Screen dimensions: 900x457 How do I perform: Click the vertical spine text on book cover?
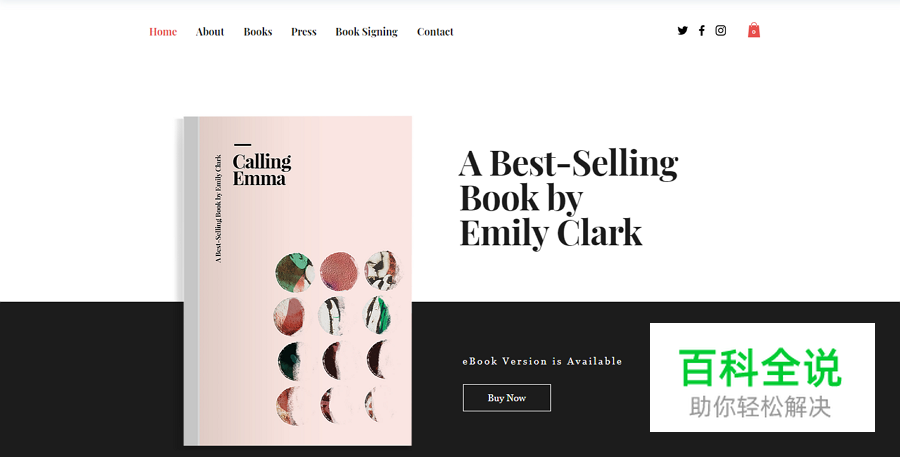[x=219, y=207]
